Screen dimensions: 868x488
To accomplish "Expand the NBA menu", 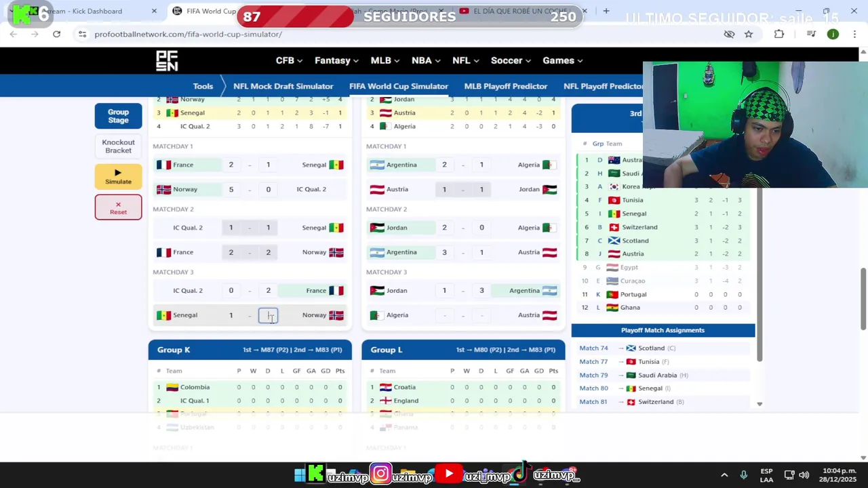I will coord(426,60).
